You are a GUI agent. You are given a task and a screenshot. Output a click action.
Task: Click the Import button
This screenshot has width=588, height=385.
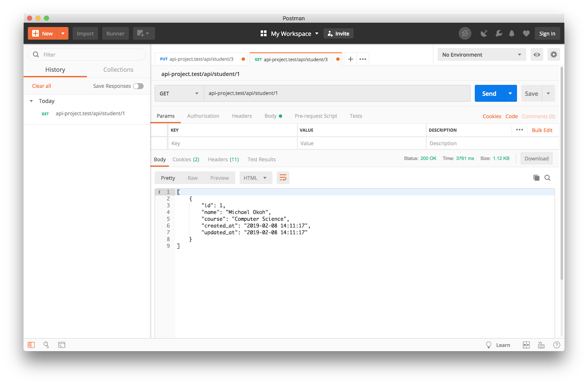tap(85, 33)
